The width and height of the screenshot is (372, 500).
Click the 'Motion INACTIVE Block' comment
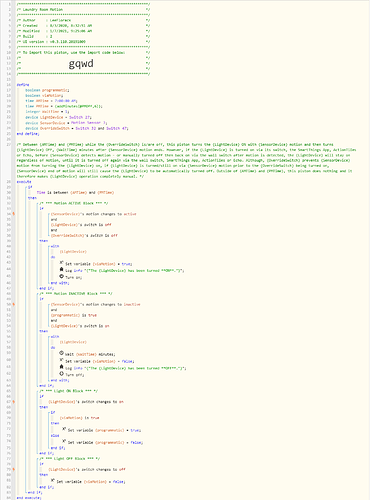click(76, 294)
